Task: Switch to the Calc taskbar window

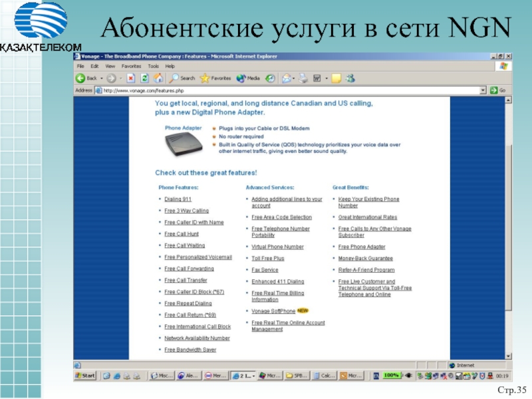Action: [x=324, y=376]
